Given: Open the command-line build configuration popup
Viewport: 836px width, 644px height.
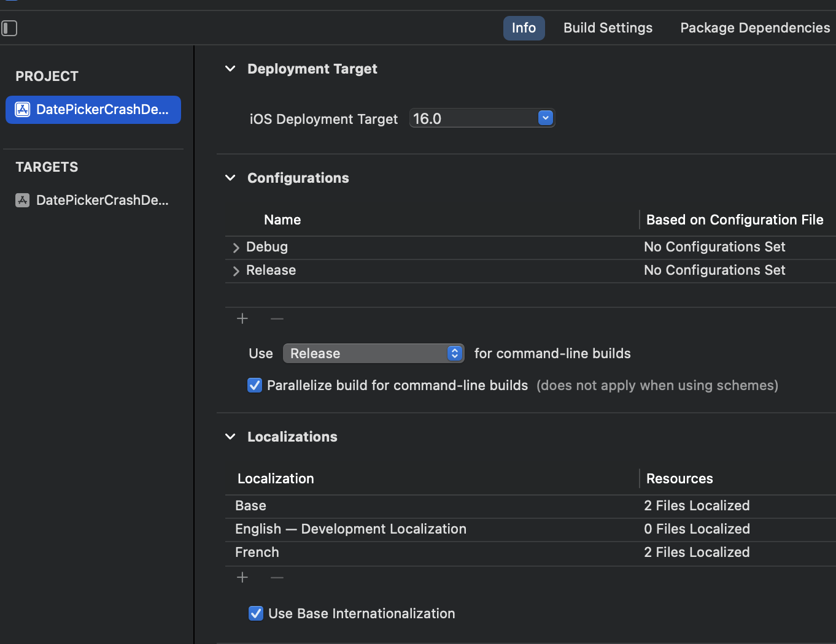Looking at the screenshot, I should 373,353.
